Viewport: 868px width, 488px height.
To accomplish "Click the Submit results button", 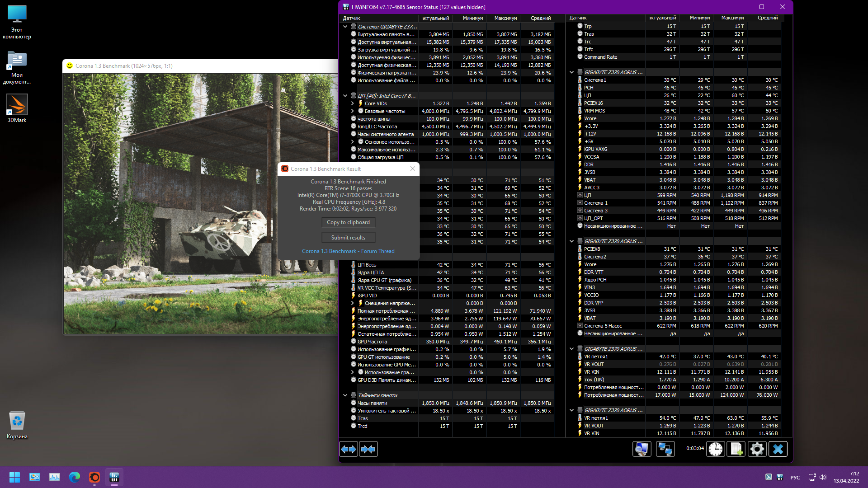I will [348, 238].
